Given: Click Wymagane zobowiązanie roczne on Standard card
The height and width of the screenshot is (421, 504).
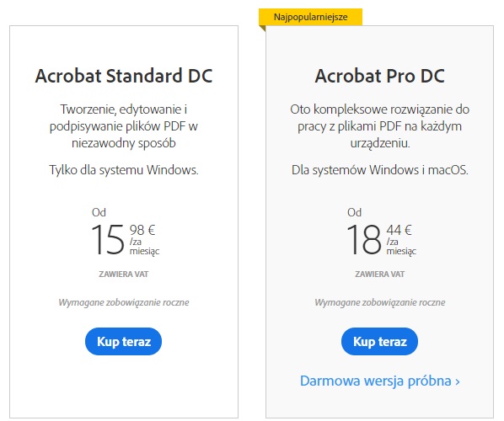Looking at the screenshot, I should tap(124, 302).
